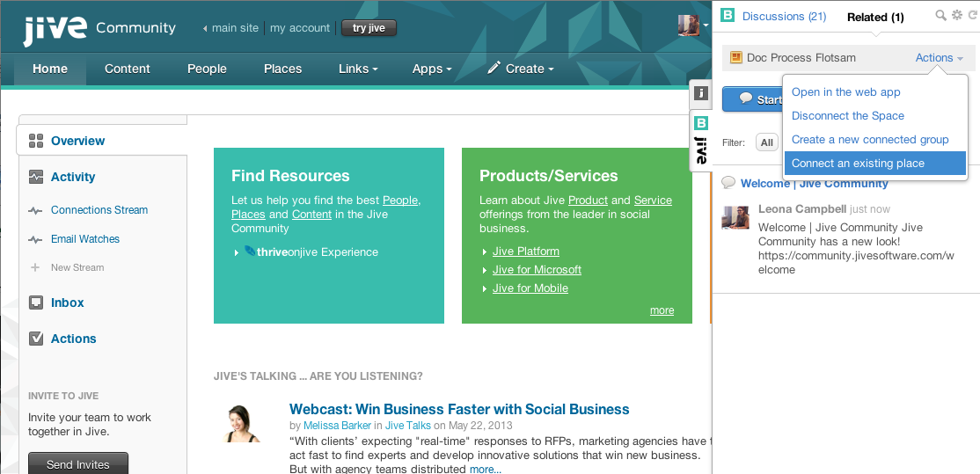Click the Product link in Products/Services text

pos(589,200)
